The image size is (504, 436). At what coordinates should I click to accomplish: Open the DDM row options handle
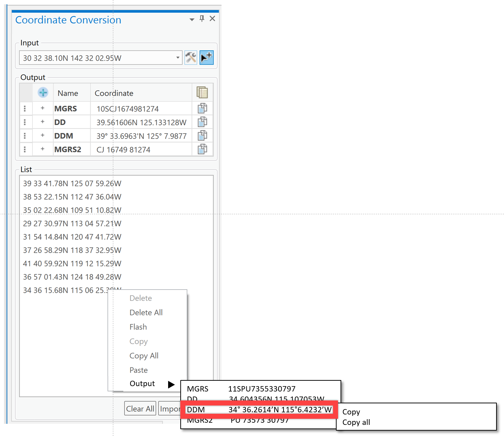[25, 136]
